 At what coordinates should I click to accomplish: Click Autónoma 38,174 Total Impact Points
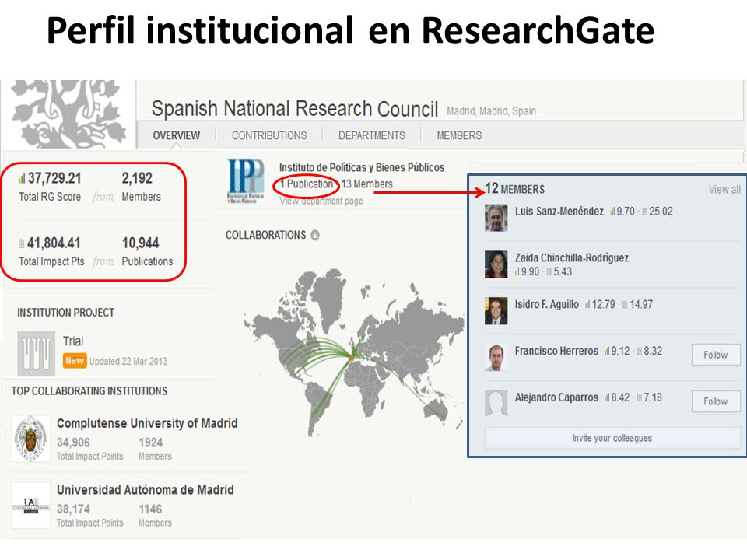[x=73, y=509]
